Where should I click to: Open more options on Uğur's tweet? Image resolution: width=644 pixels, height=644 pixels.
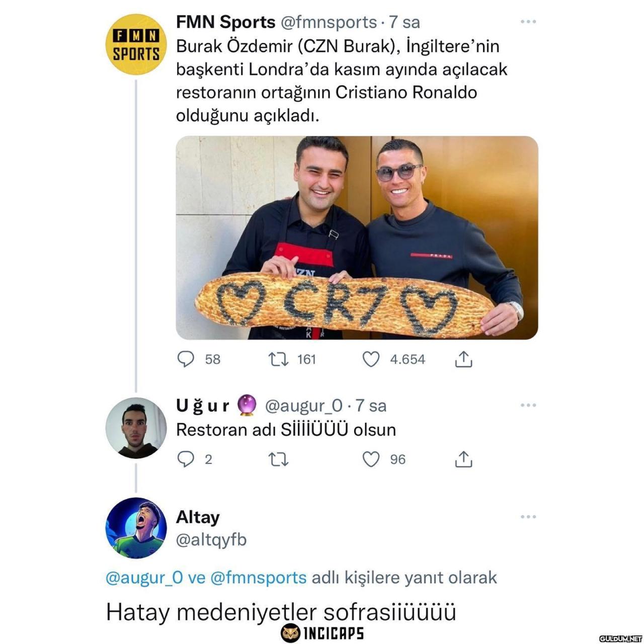click(x=528, y=405)
